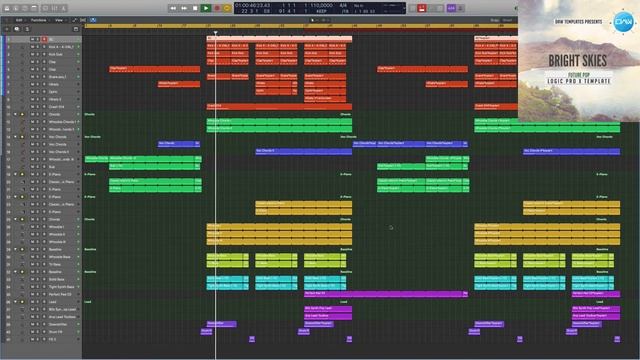The height and width of the screenshot is (360, 640).
Task: Click the Bright Skies template cover thumbnail
Action: point(579,61)
